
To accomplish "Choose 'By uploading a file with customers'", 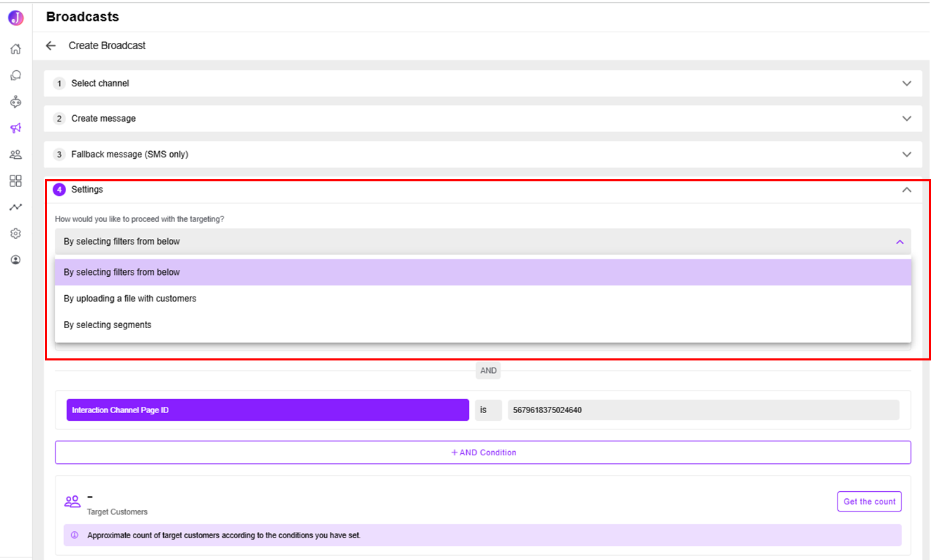I will [483, 299].
